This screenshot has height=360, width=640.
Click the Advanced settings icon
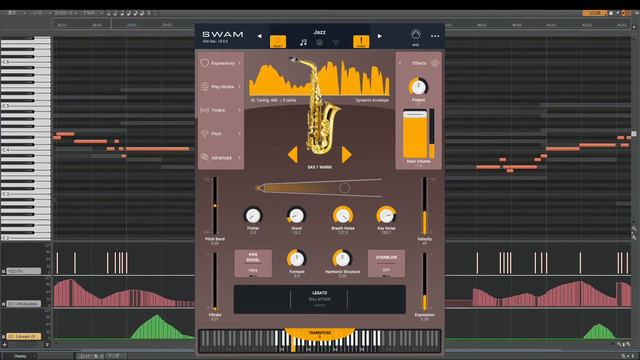point(204,158)
